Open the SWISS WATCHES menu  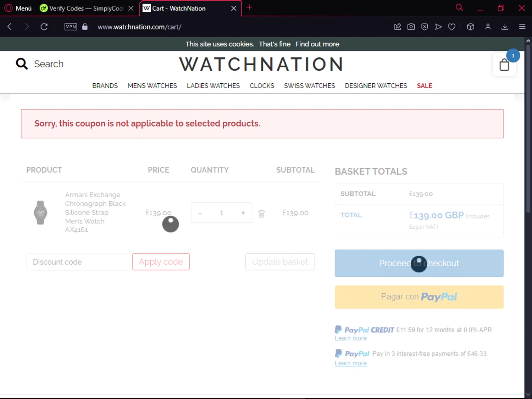(309, 86)
